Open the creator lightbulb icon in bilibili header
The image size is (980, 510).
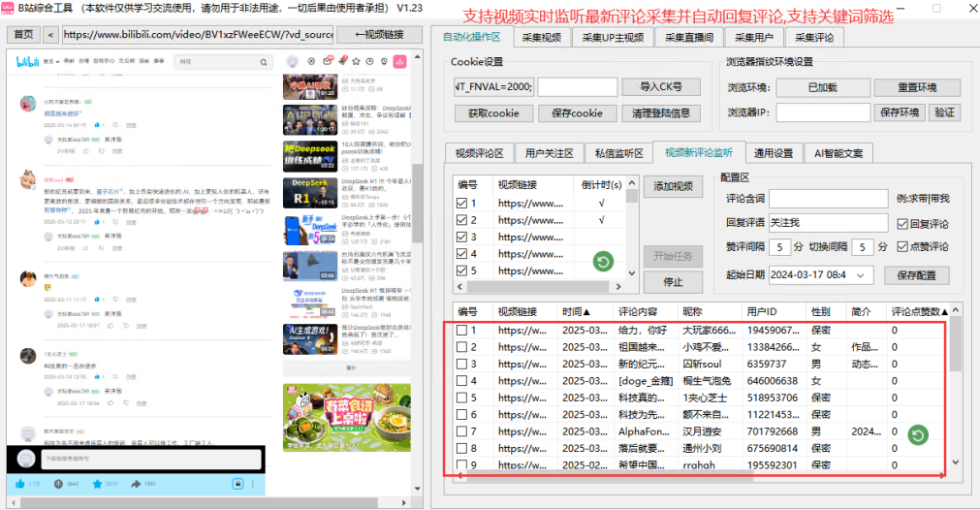click(x=385, y=62)
